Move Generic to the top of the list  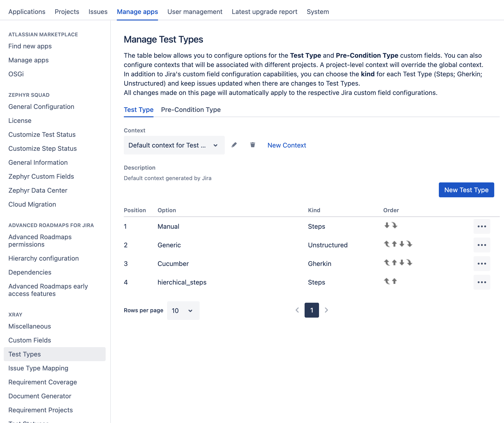click(387, 244)
